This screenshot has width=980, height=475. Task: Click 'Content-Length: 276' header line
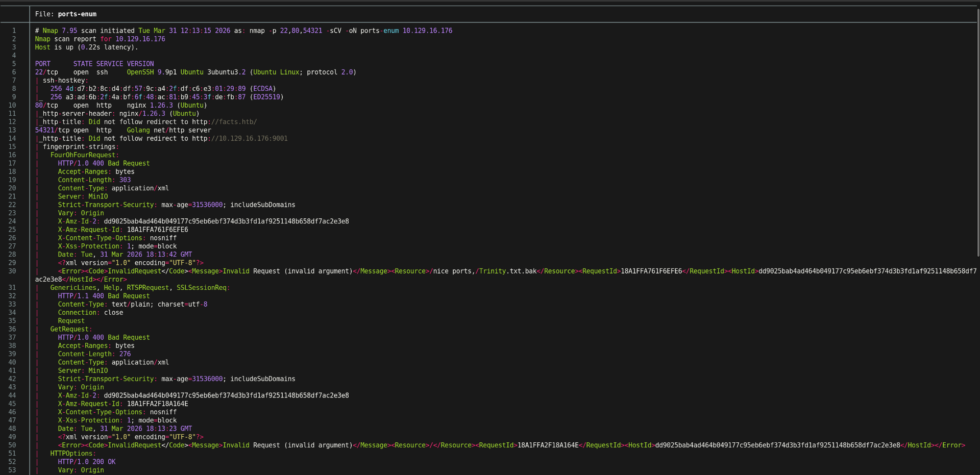point(94,354)
